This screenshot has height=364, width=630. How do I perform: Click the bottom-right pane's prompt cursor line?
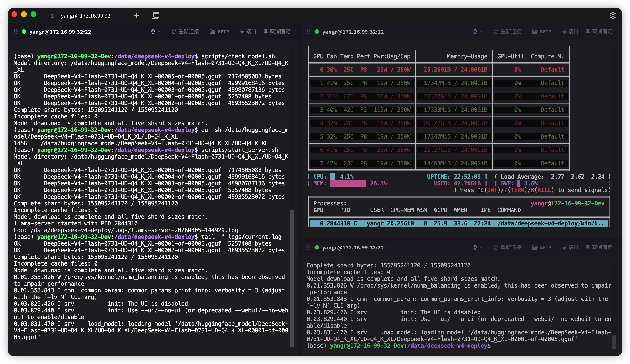[402, 346]
